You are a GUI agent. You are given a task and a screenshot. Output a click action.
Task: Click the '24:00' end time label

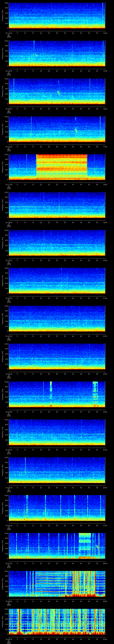tap(105, 412)
